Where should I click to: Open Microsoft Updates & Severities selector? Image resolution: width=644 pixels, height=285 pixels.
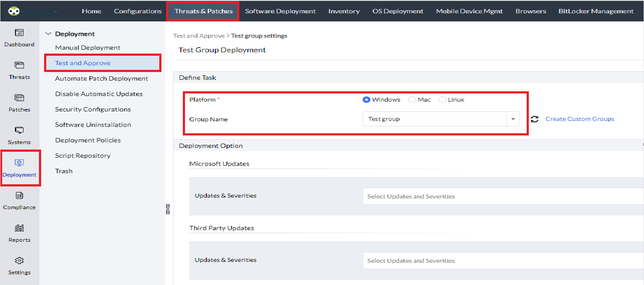coord(501,196)
